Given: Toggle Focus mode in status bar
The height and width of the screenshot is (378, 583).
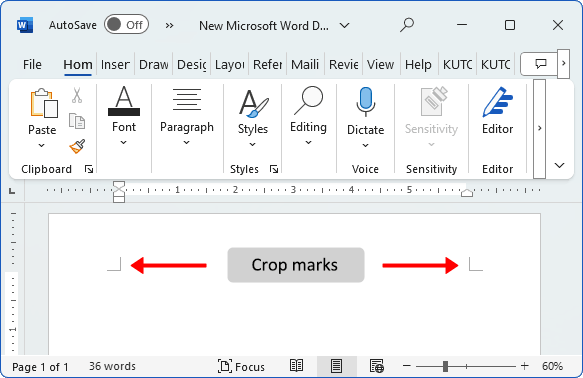Looking at the screenshot, I should pos(241,366).
